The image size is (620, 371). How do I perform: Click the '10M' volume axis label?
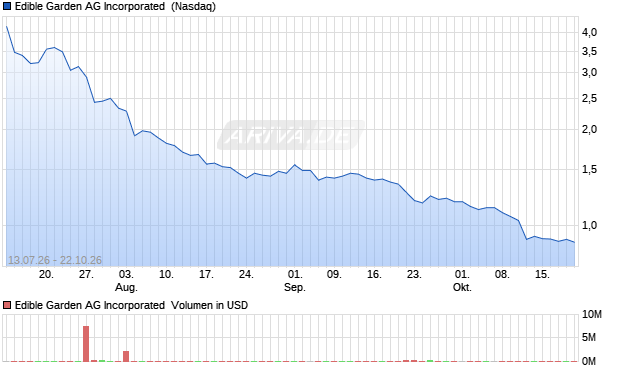pyautogui.click(x=592, y=314)
